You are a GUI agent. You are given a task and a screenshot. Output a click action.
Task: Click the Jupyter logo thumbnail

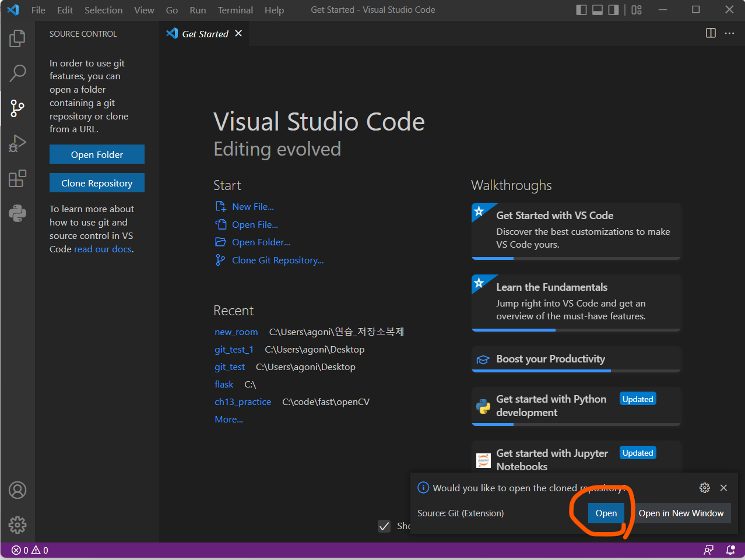tap(483, 460)
